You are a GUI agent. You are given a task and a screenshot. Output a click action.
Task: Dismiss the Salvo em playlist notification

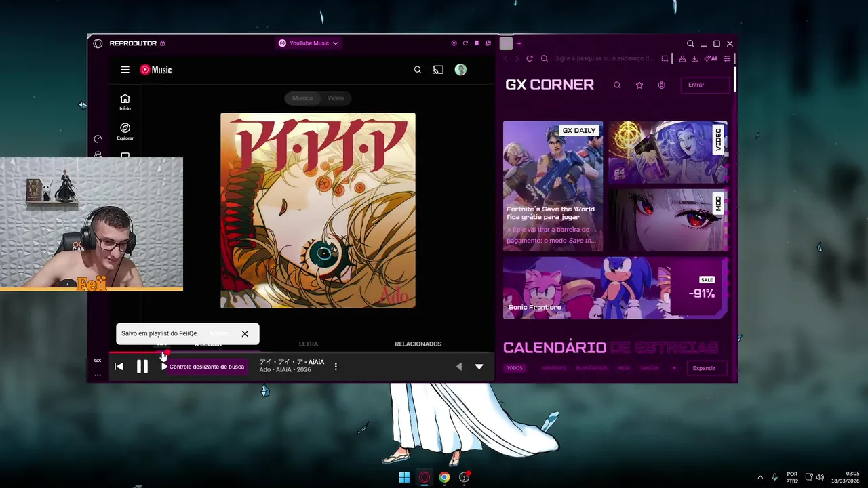pos(245,333)
